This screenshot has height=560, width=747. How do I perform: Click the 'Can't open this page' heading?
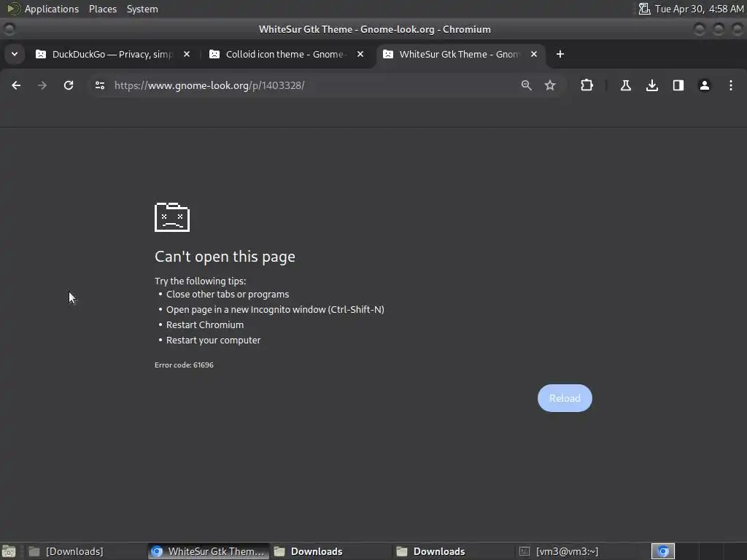225,257
